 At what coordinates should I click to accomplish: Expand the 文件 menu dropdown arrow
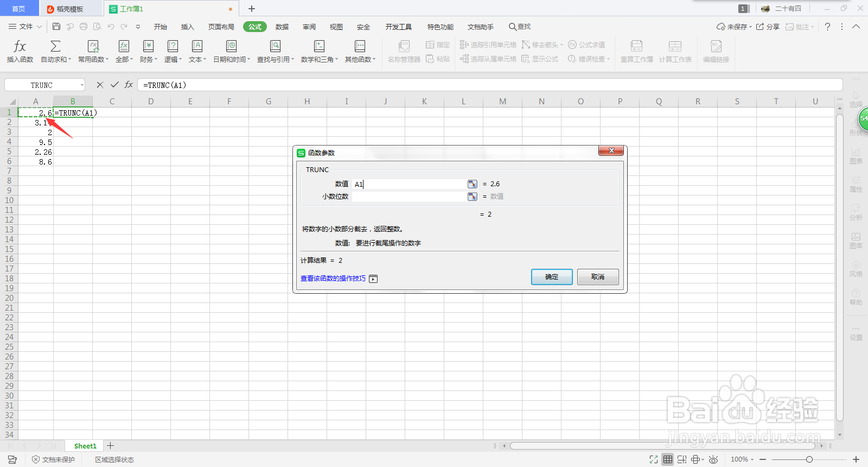point(39,27)
